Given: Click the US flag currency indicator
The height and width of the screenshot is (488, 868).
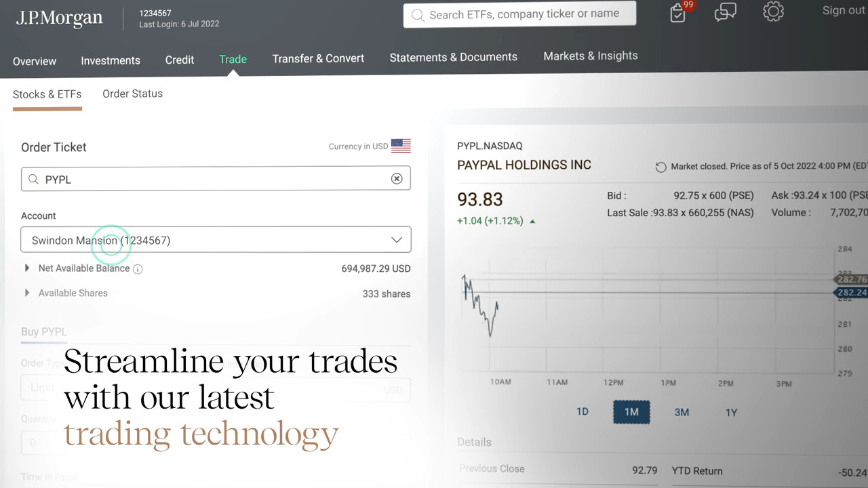Looking at the screenshot, I should tap(401, 145).
